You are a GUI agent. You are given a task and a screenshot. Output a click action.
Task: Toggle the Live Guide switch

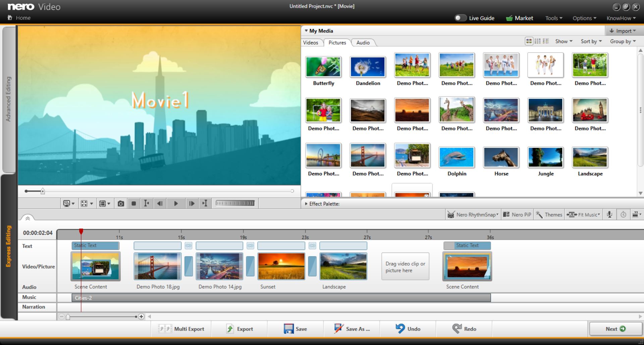(460, 18)
